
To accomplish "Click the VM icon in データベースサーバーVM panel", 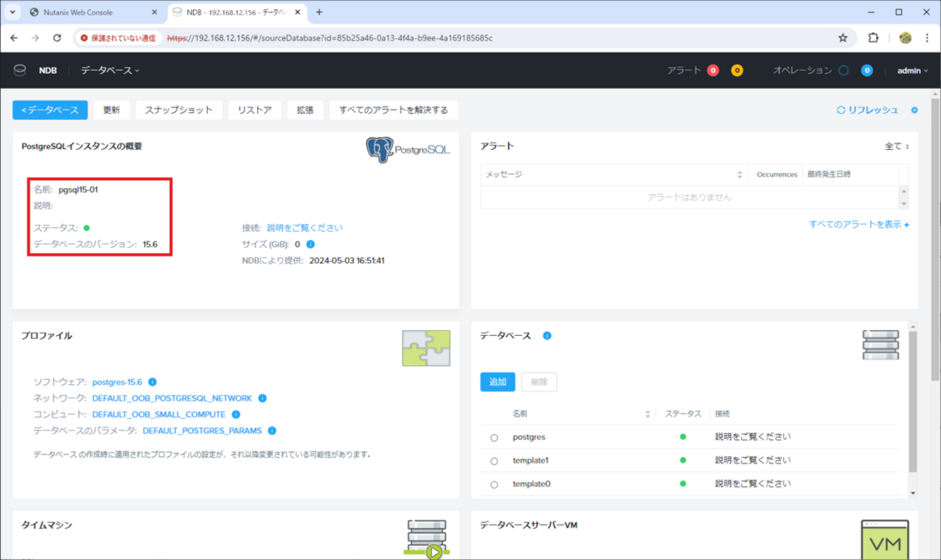I will tap(885, 539).
